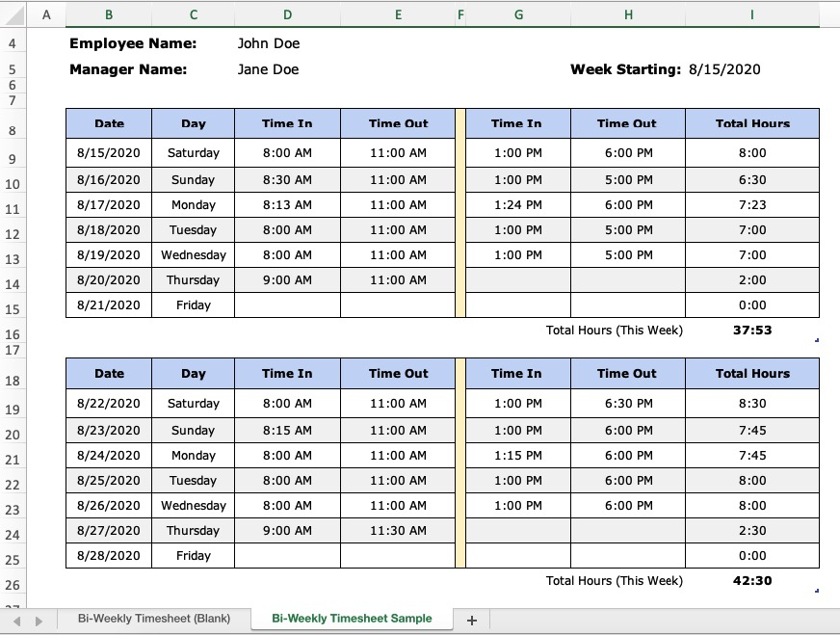This screenshot has width=840, height=635.
Task: Select the 8/22/2020 date cell
Action: [109, 403]
